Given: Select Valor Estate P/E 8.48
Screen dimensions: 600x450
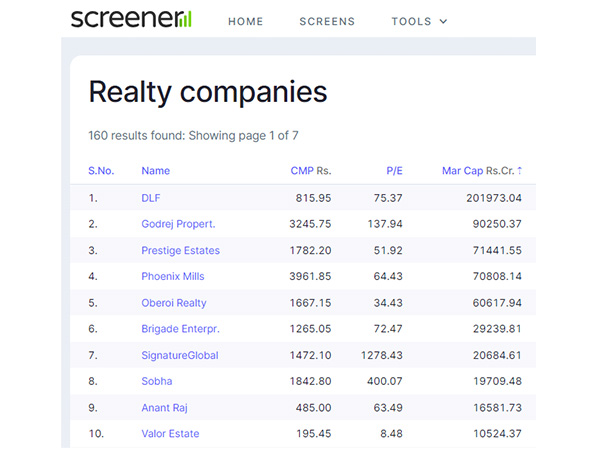Looking at the screenshot, I should [391, 434].
